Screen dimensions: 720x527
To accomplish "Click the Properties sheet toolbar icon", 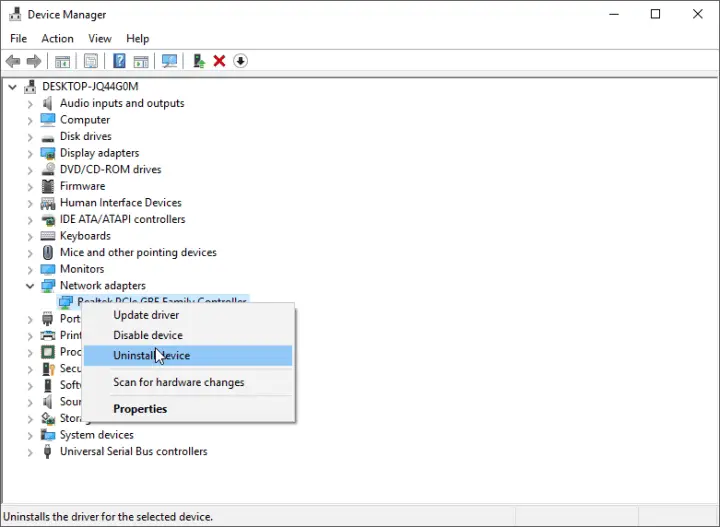I will 91,61.
